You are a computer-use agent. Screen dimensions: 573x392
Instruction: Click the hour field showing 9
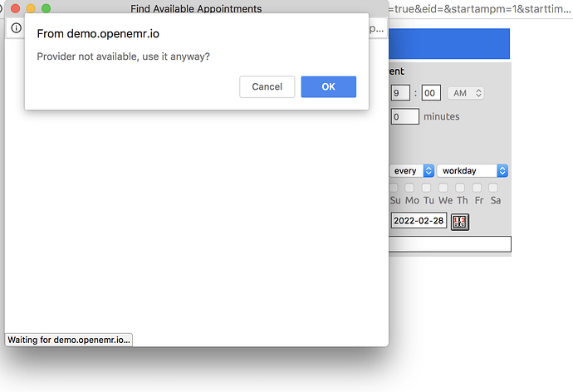[400, 93]
